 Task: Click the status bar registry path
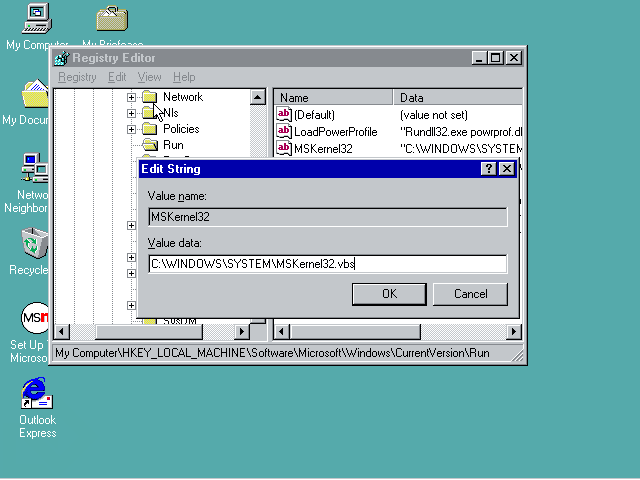coord(272,353)
